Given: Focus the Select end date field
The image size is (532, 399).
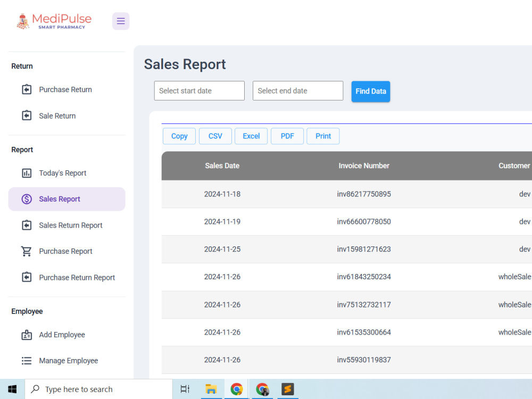Looking at the screenshot, I should click(x=298, y=90).
